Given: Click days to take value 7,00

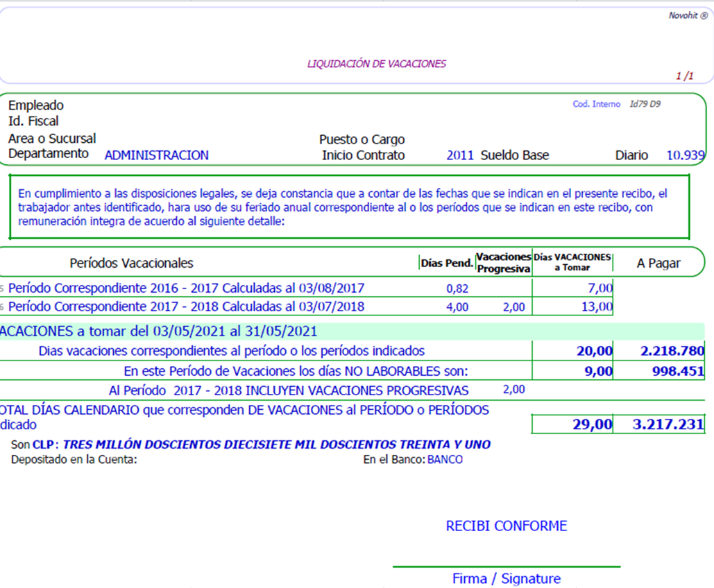Looking at the screenshot, I should click(x=600, y=288).
